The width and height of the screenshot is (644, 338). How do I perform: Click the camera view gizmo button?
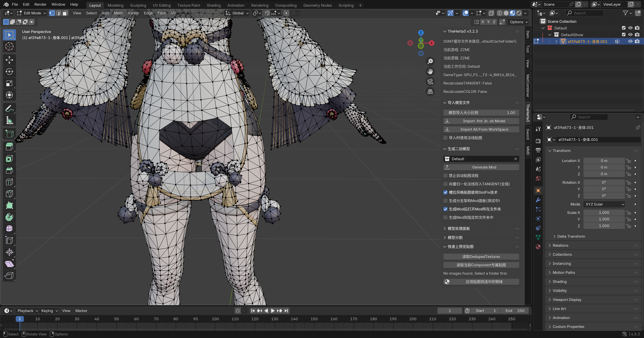(x=430, y=82)
